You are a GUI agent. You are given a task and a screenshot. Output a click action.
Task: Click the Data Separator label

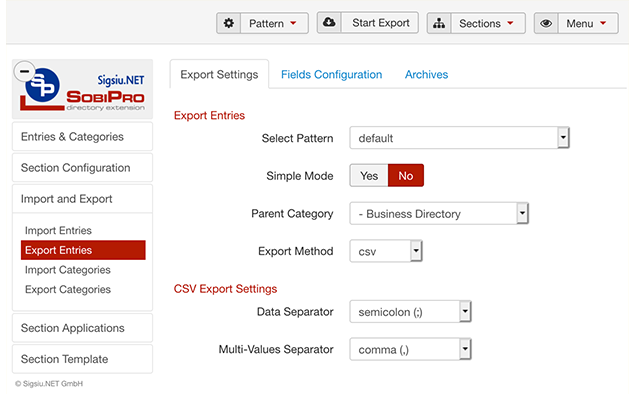[295, 312]
